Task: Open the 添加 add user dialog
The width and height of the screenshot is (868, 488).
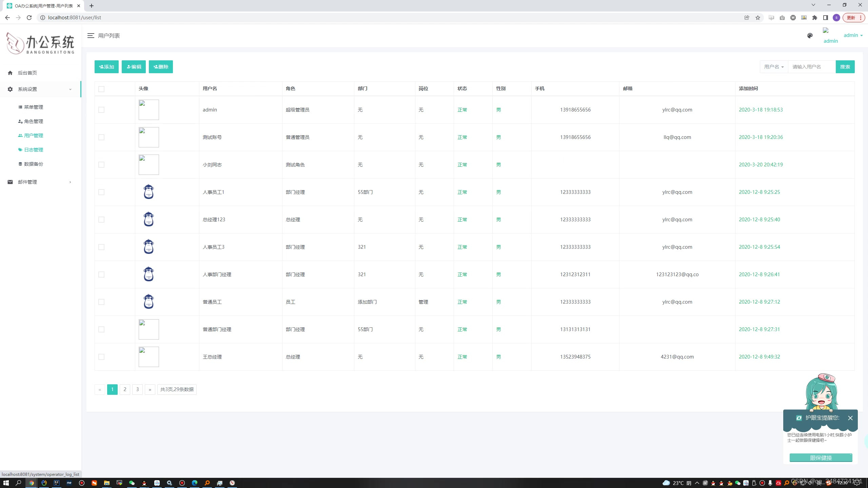Action: click(106, 66)
